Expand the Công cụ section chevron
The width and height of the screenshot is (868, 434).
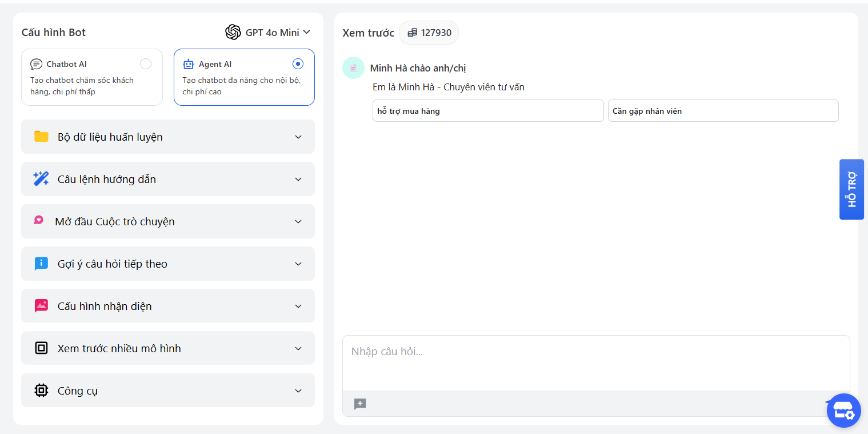pyautogui.click(x=298, y=391)
